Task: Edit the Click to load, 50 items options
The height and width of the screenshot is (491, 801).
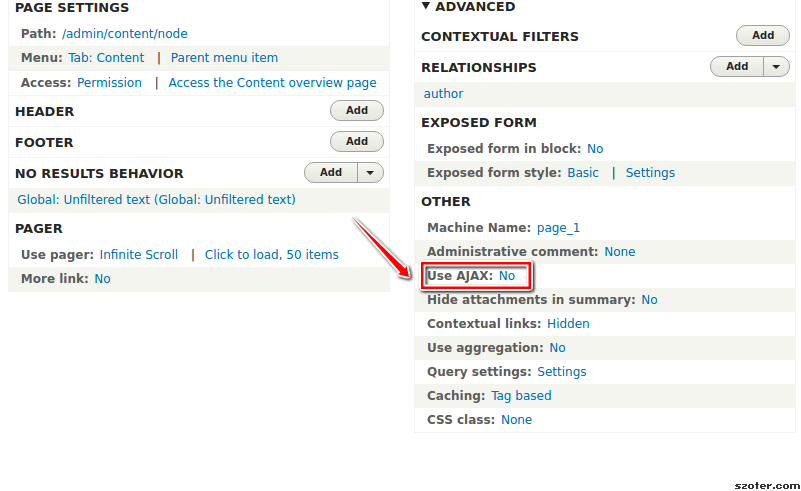Action: click(x=272, y=254)
